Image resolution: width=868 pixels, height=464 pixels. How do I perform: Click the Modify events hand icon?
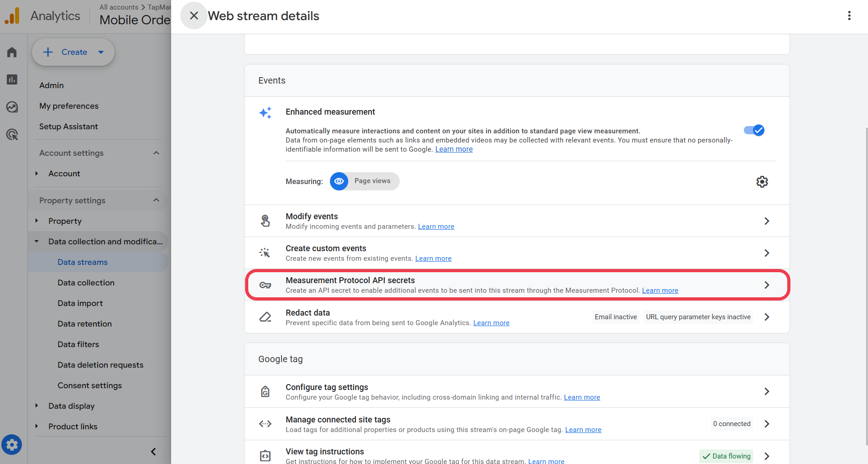[265, 221]
